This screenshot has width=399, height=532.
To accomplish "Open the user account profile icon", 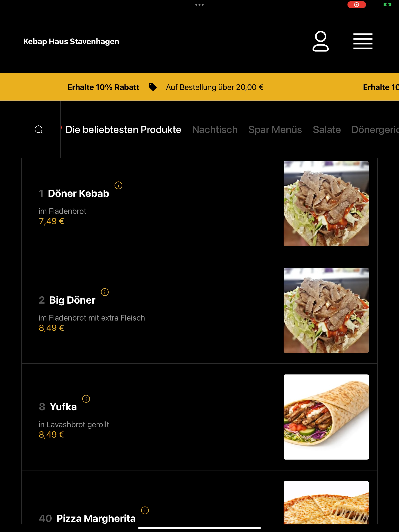I will click(320, 41).
